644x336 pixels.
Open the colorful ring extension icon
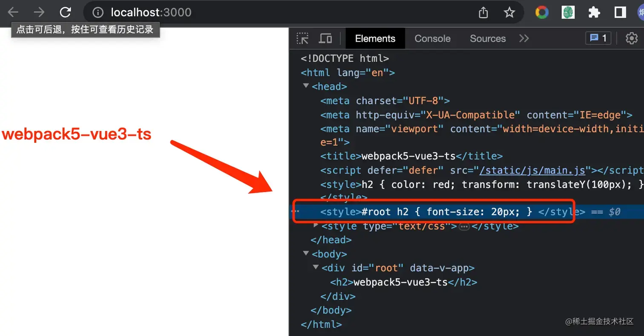542,12
